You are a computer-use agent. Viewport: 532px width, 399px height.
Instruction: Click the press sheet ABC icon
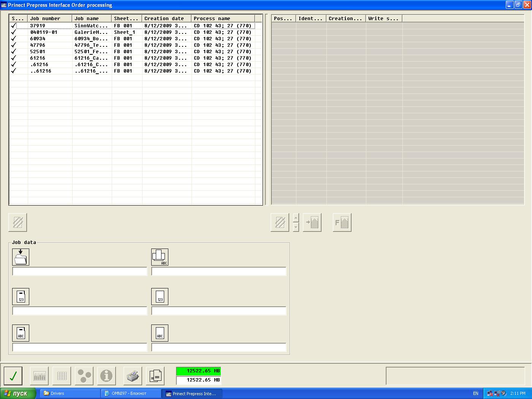(x=160, y=257)
